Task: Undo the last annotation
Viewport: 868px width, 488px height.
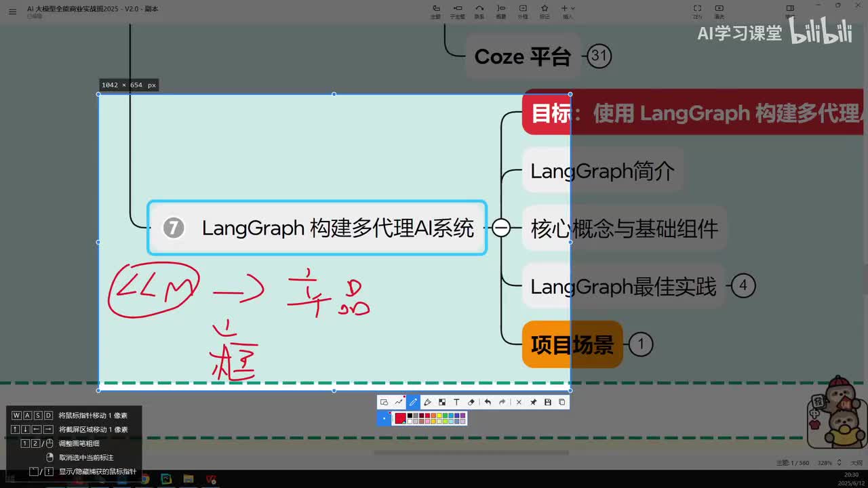Action: 488,402
